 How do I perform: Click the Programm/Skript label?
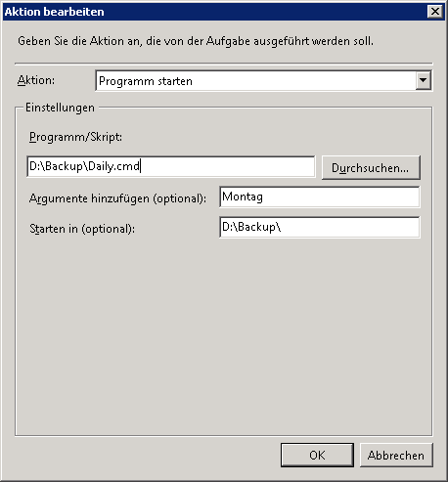point(75,137)
